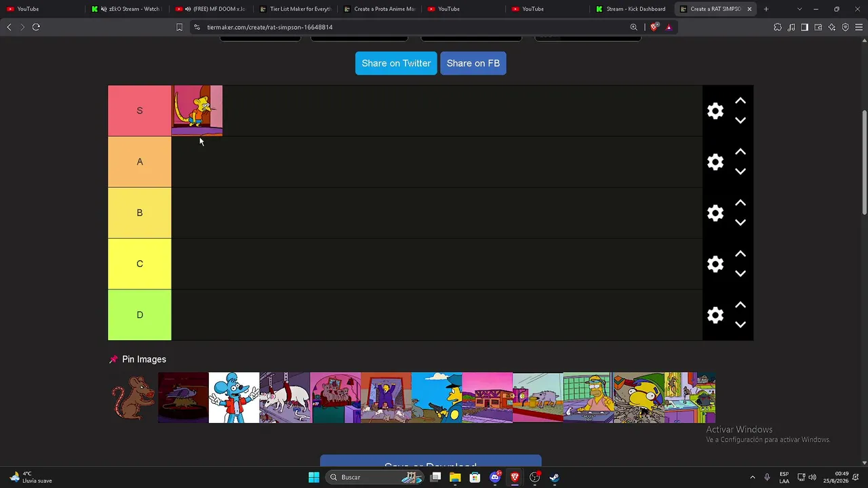The image size is (868, 488).
Task: Move S tier row up
Action: pyautogui.click(x=741, y=101)
